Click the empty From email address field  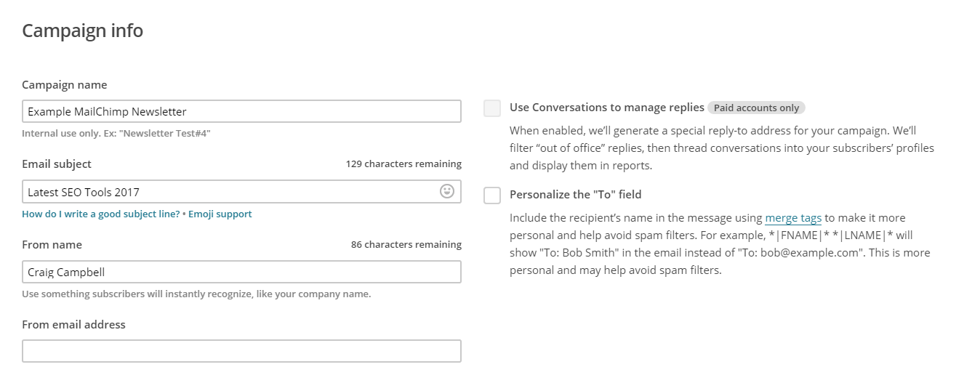pos(241,351)
